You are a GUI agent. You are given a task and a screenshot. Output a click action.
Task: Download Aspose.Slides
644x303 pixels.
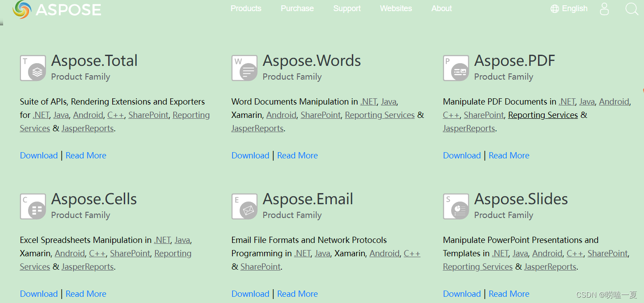(x=462, y=294)
